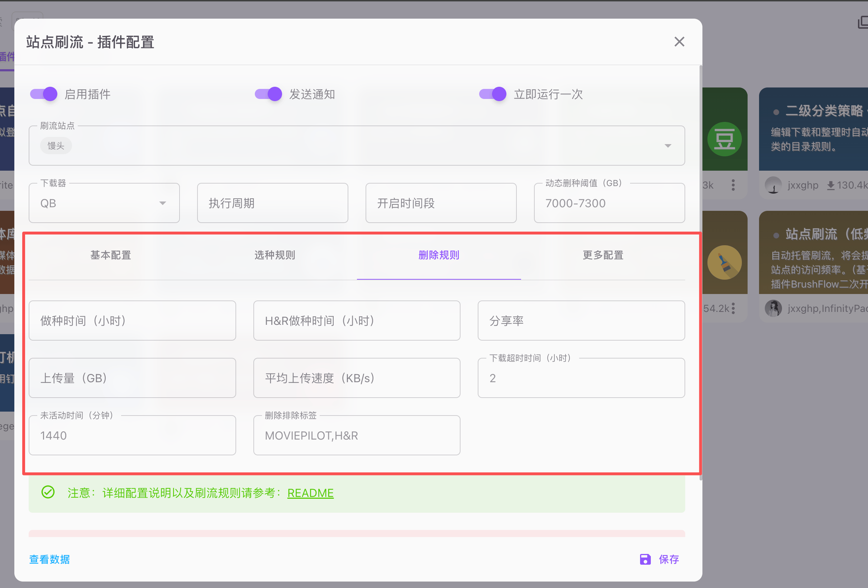This screenshot has height=588, width=868.
Task: Close the plugin config dialog with X
Action: pos(679,42)
